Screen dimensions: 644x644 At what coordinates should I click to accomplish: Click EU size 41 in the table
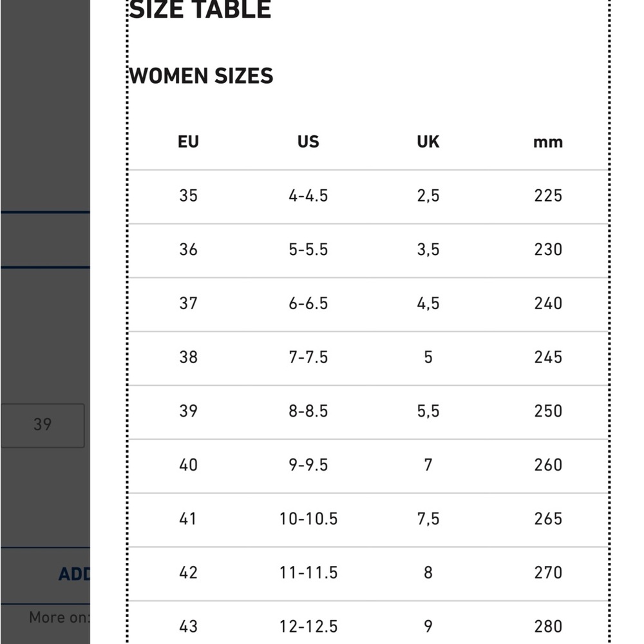tap(188, 519)
